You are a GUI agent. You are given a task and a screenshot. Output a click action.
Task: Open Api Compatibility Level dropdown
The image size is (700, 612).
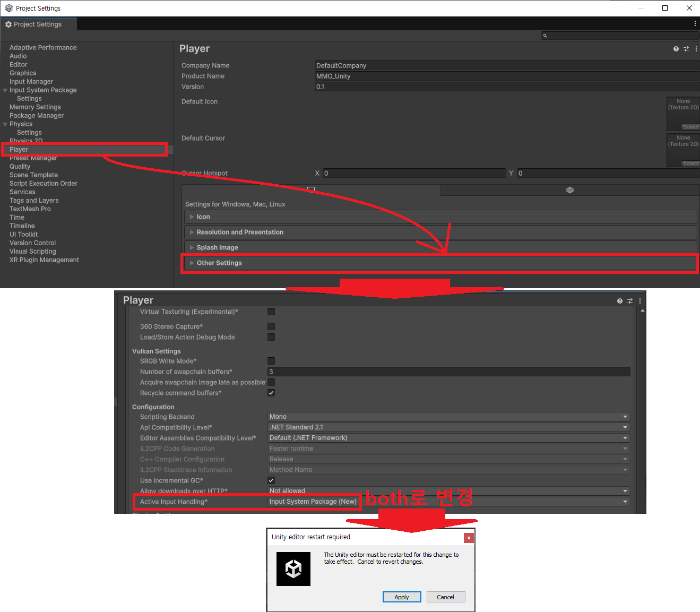coord(449,427)
